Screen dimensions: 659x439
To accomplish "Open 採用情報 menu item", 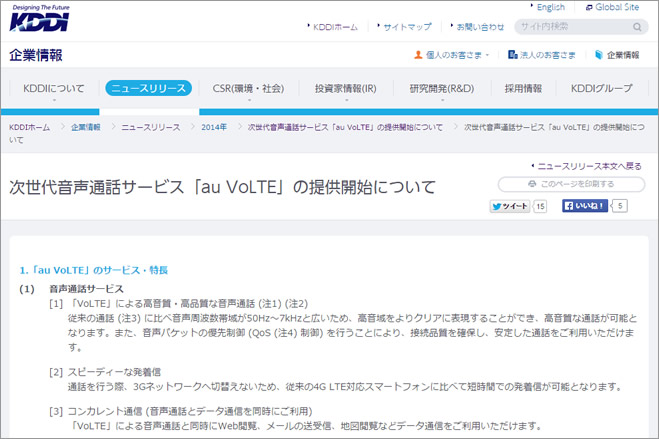I will click(523, 89).
